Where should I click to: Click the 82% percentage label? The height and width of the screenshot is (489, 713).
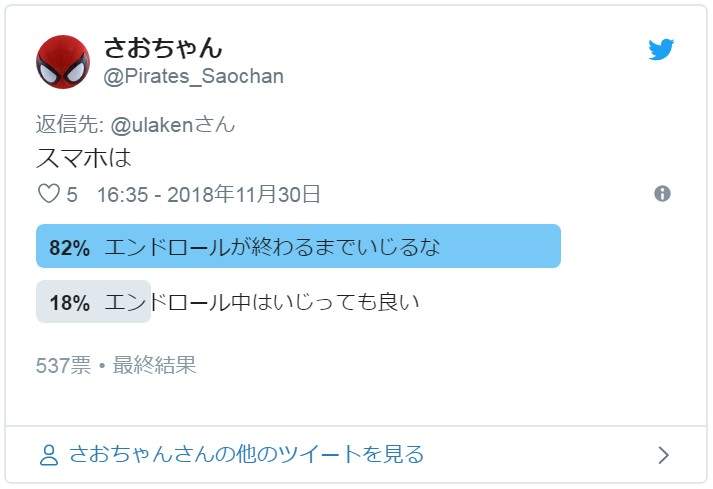[x=69, y=248]
